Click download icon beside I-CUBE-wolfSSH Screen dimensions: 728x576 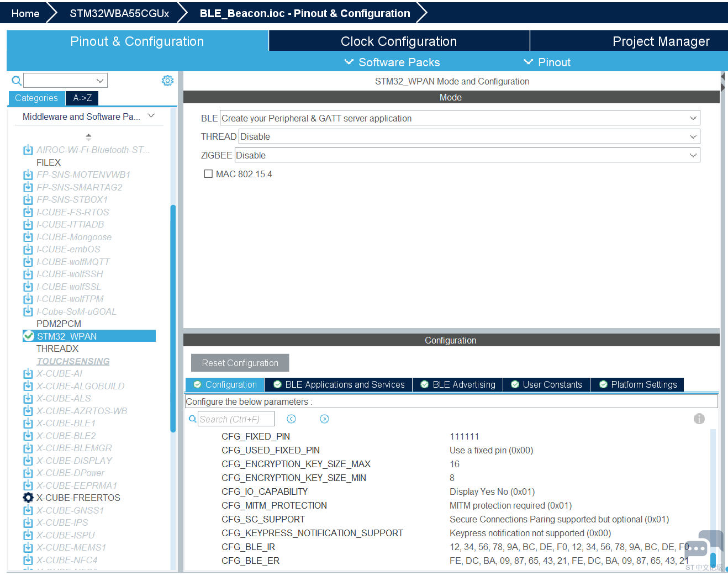click(x=28, y=274)
